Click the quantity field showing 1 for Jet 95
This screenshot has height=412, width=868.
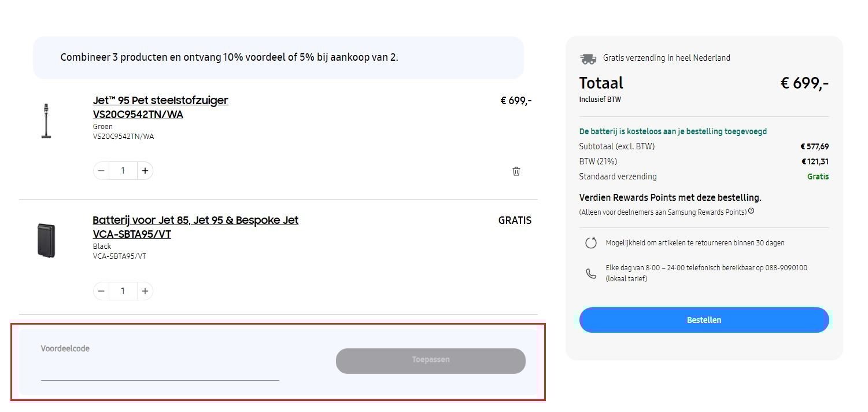pyautogui.click(x=123, y=170)
